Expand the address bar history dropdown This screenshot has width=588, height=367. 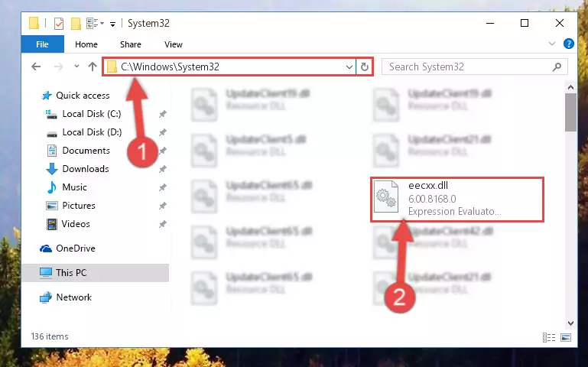349,67
